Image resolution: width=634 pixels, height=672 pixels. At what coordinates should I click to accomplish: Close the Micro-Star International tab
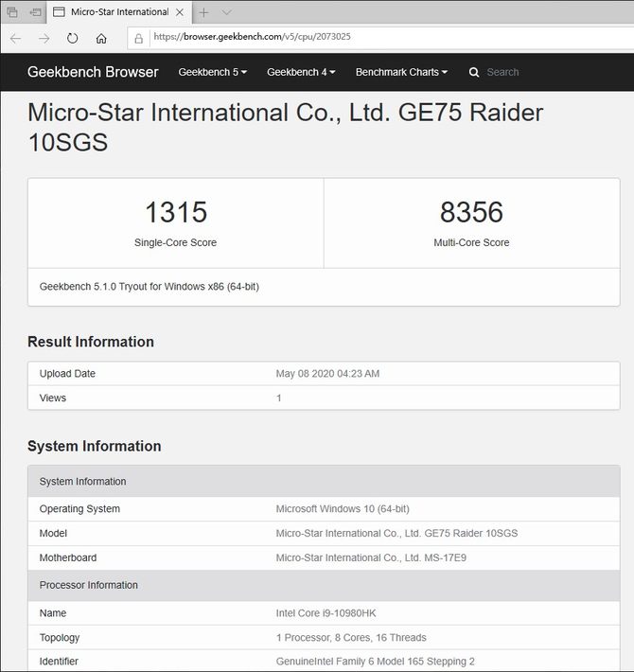tap(180, 12)
